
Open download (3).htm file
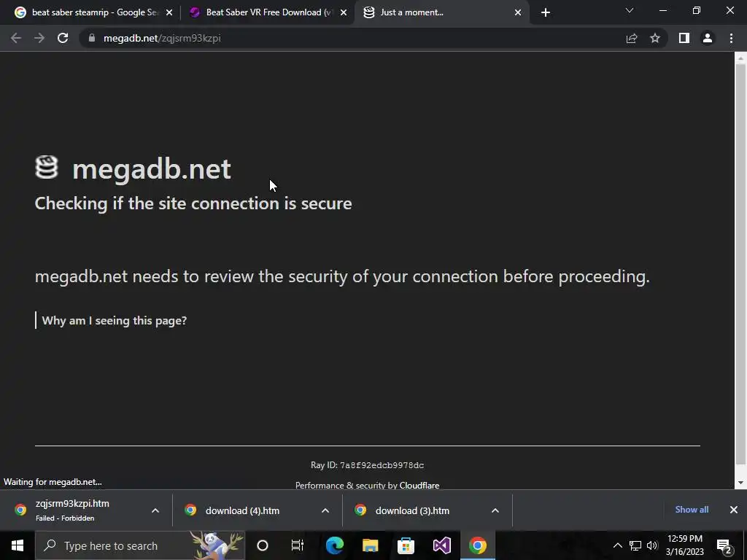(412, 510)
